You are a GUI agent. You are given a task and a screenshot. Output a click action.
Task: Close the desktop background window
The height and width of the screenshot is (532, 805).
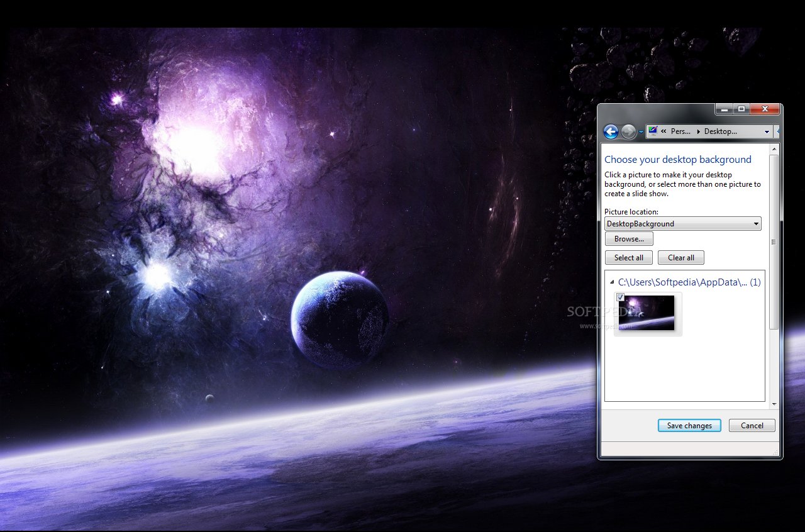[765, 109]
